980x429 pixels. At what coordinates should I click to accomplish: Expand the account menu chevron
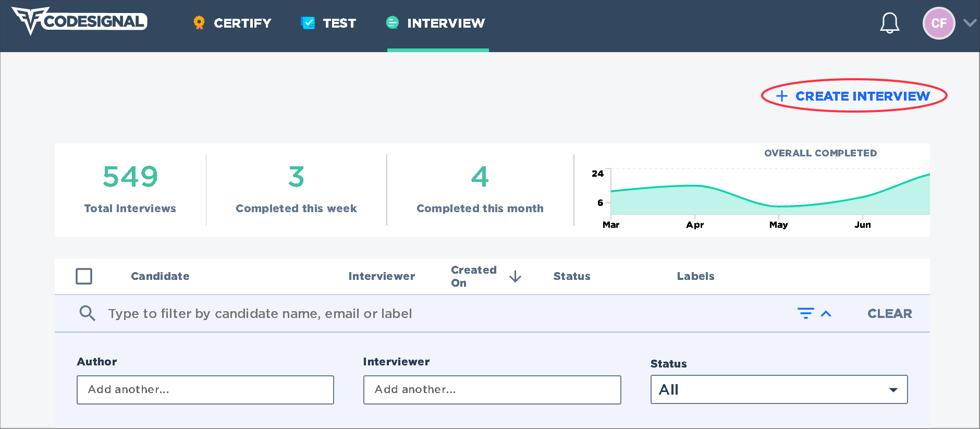tap(970, 23)
